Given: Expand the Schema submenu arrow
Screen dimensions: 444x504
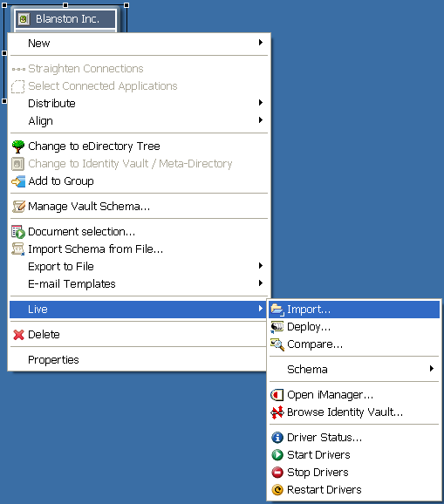Looking at the screenshot, I should pos(432,368).
